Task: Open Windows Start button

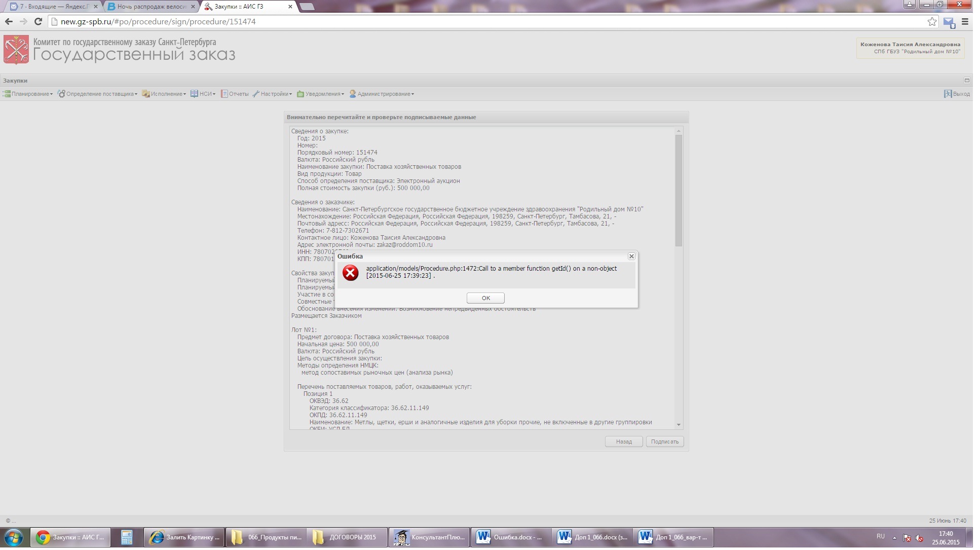Action: (13, 537)
